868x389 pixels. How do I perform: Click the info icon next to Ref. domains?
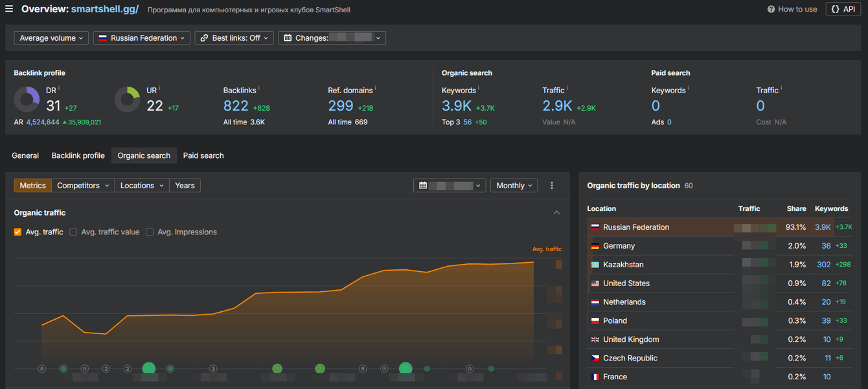(376, 88)
